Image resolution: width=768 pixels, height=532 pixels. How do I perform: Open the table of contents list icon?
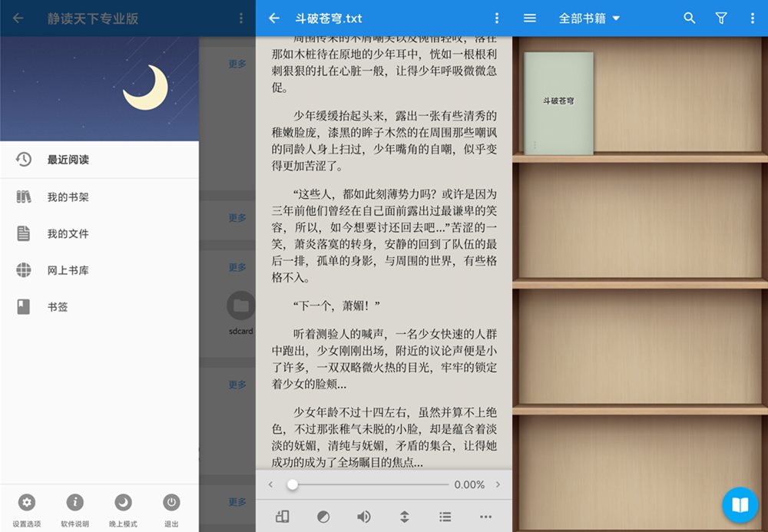445,517
